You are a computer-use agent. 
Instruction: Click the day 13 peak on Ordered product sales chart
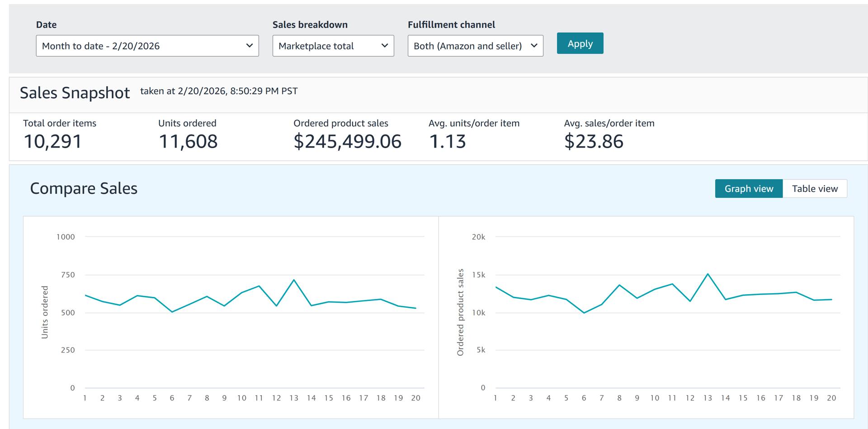tap(708, 274)
